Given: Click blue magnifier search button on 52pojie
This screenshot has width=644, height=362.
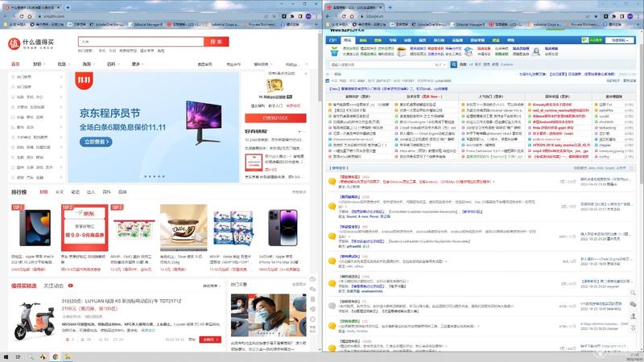Looking at the screenshot, I should [x=454, y=64].
